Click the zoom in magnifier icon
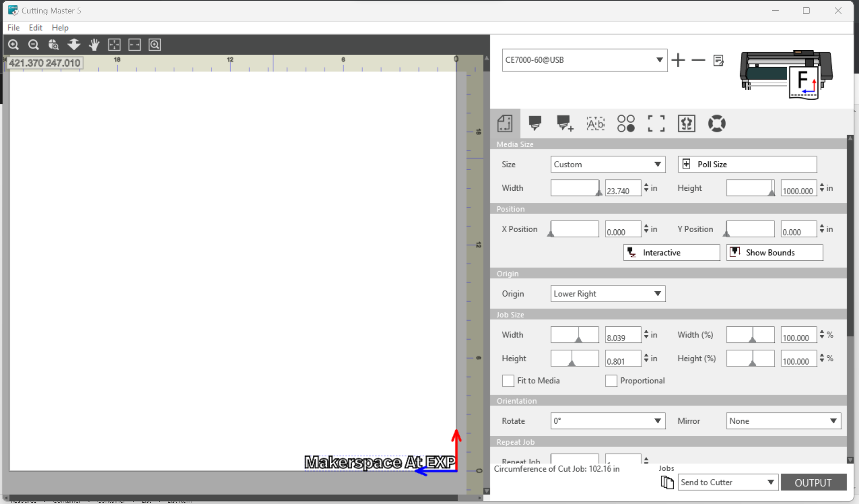The width and height of the screenshot is (859, 504). point(13,44)
